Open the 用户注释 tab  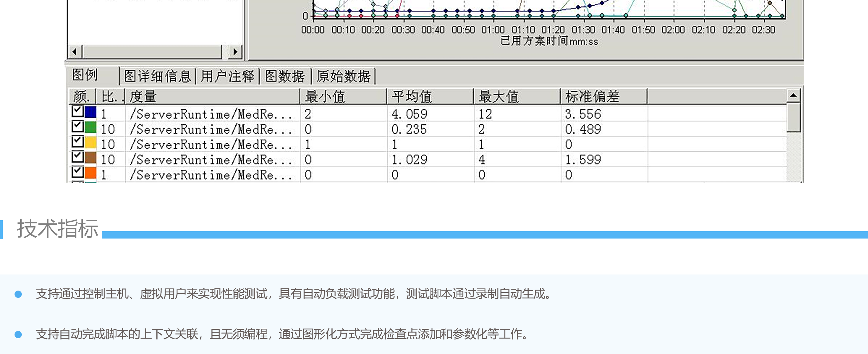(227, 76)
